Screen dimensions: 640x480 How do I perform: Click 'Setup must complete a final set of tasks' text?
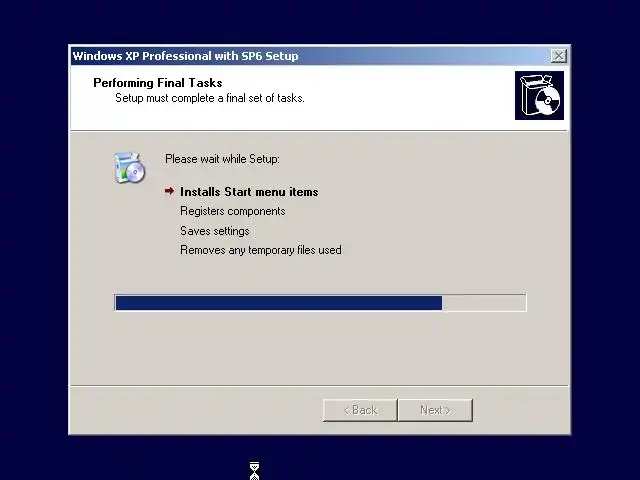tap(210, 98)
